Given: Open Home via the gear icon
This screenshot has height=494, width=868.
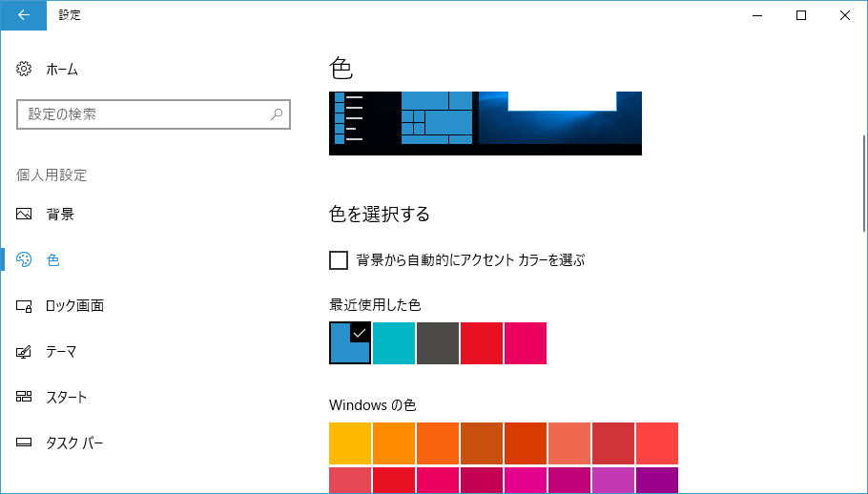Looking at the screenshot, I should tap(24, 70).
